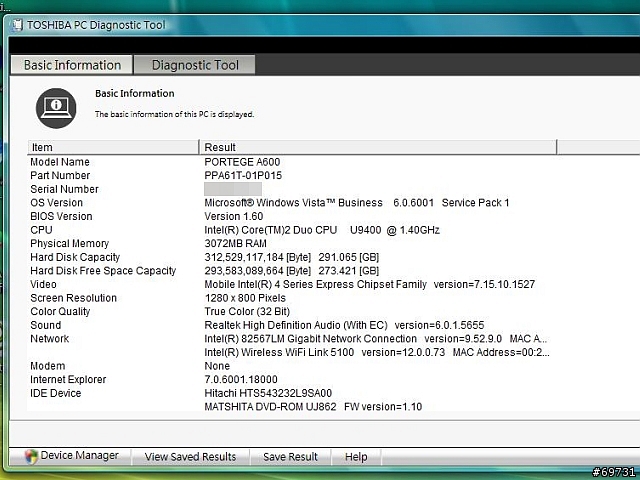Select the CPU row label
The width and height of the screenshot is (640, 480).
click(41, 230)
